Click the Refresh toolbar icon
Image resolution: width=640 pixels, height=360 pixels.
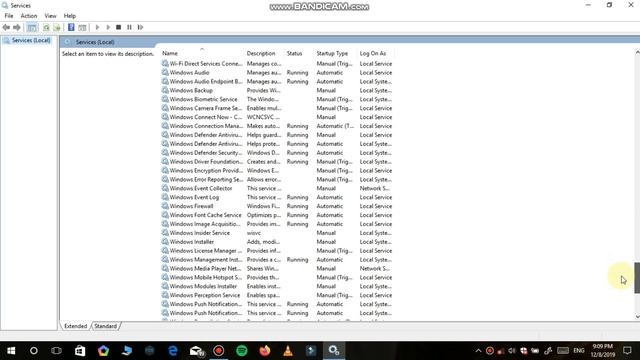click(x=46, y=27)
